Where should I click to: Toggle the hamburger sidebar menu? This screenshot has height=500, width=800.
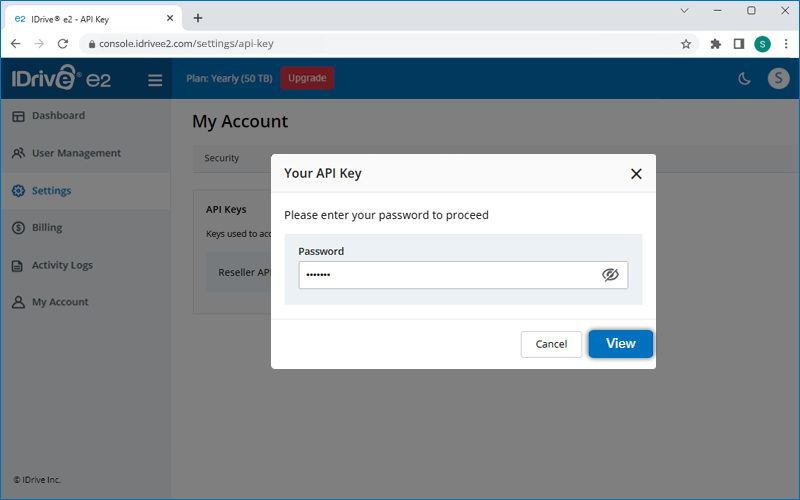coord(155,80)
